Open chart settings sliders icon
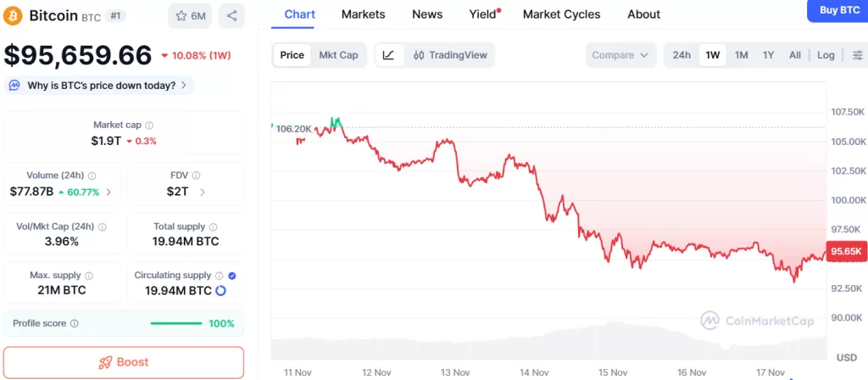 point(857,55)
